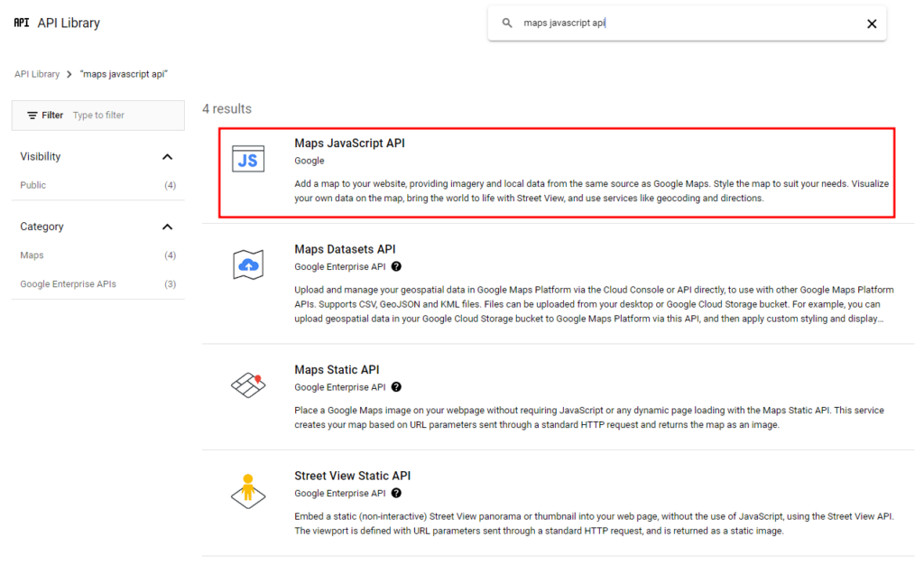The height and width of the screenshot is (565, 924).
Task: Click the cloud icon for Maps Datasets API
Action: click(246, 264)
